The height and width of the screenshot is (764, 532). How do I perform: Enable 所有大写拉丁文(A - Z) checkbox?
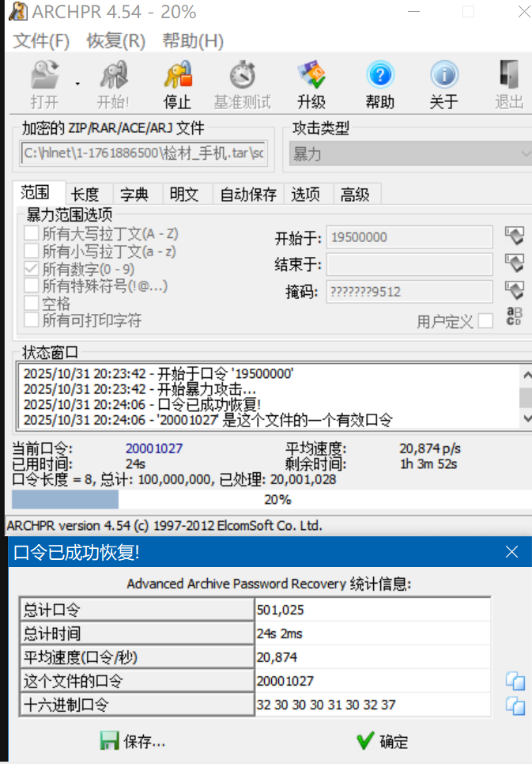(32, 233)
